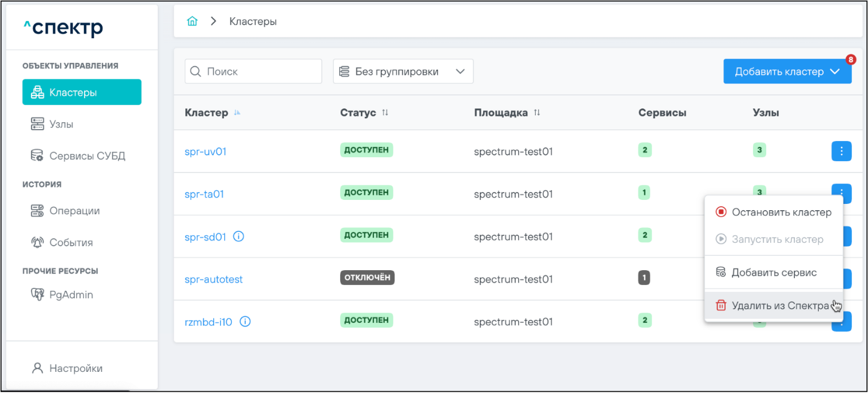The height and width of the screenshot is (393, 868).
Task: Click the Кластер column sort icon
Action: pyautogui.click(x=237, y=113)
